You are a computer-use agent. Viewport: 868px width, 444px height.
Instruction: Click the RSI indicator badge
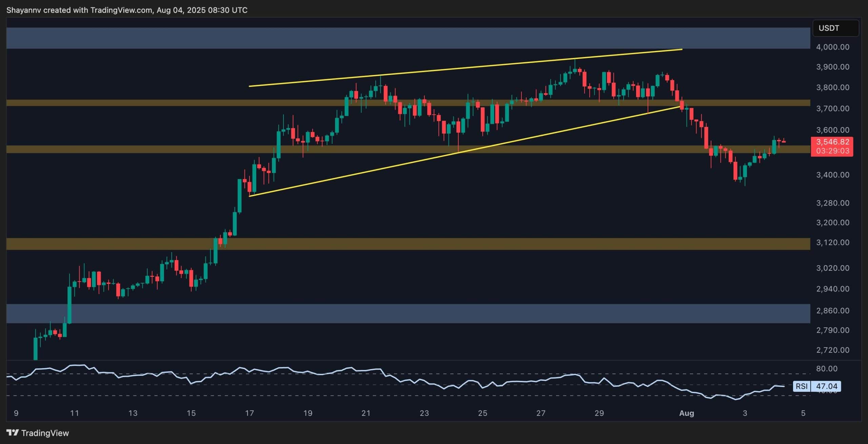[802, 386]
